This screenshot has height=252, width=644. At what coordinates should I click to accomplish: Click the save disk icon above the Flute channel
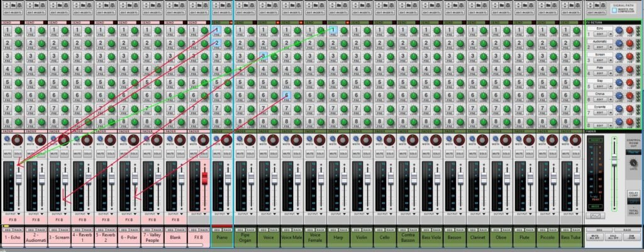[531, 6]
